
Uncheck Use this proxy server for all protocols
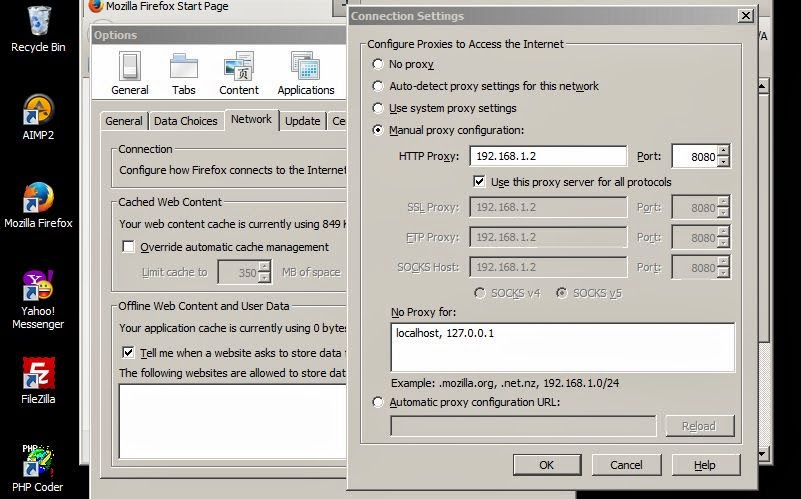[x=479, y=182]
